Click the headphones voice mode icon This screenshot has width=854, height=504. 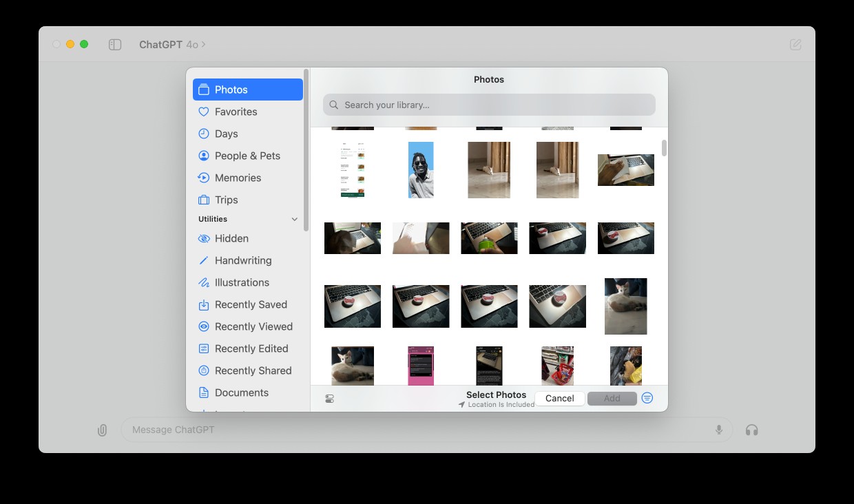click(x=752, y=430)
